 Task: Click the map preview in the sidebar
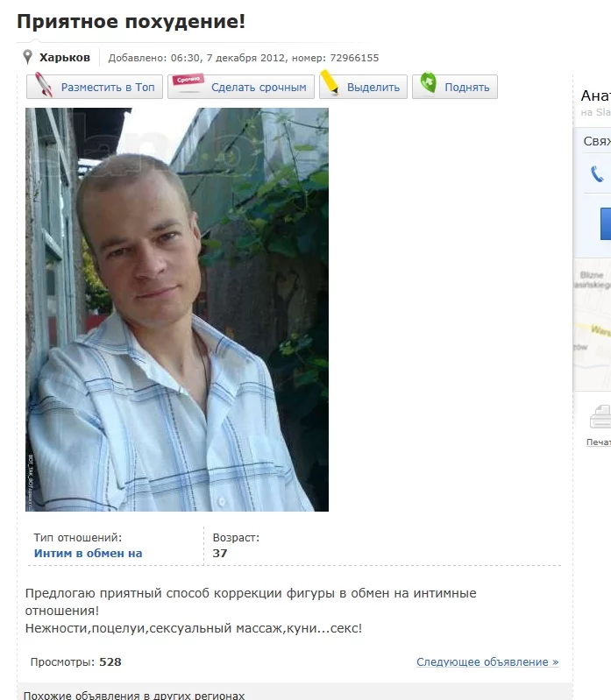(593, 324)
